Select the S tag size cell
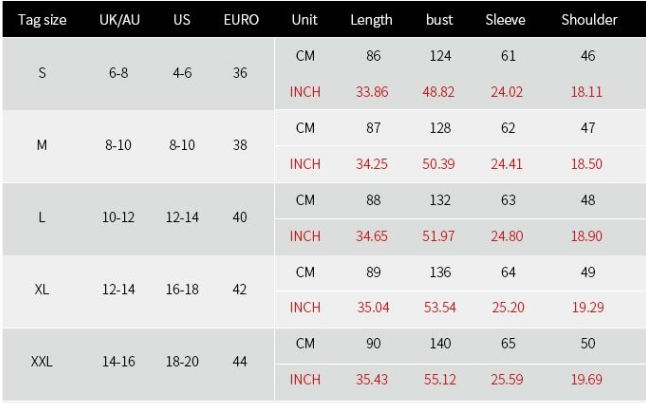This screenshot has width=646, height=403. pyautogui.click(x=42, y=73)
